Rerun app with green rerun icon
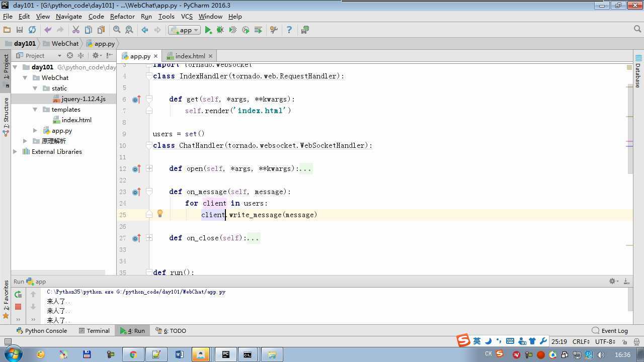This screenshot has width=644, height=362. (18, 295)
